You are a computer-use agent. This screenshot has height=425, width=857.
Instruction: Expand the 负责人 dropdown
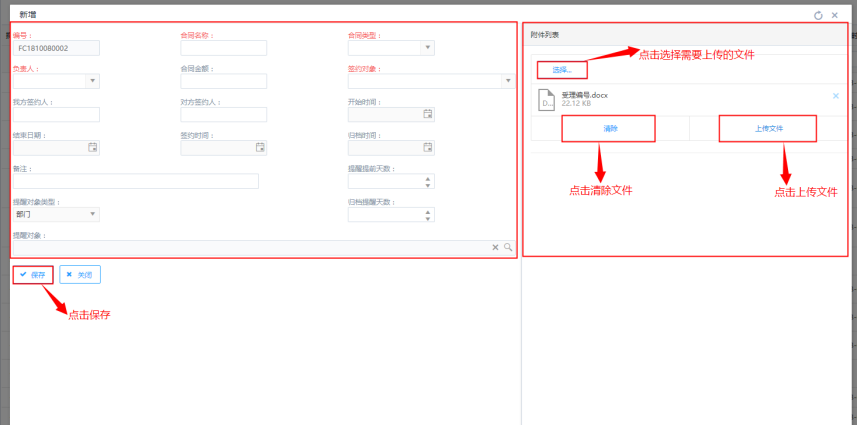[x=93, y=81]
